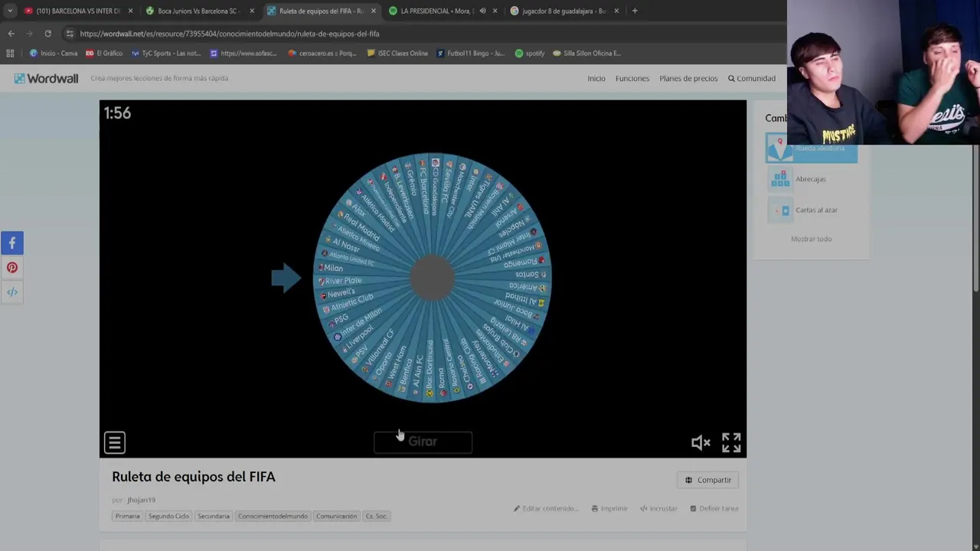
Task: Click the Santos wheel segment
Action: pyautogui.click(x=529, y=274)
